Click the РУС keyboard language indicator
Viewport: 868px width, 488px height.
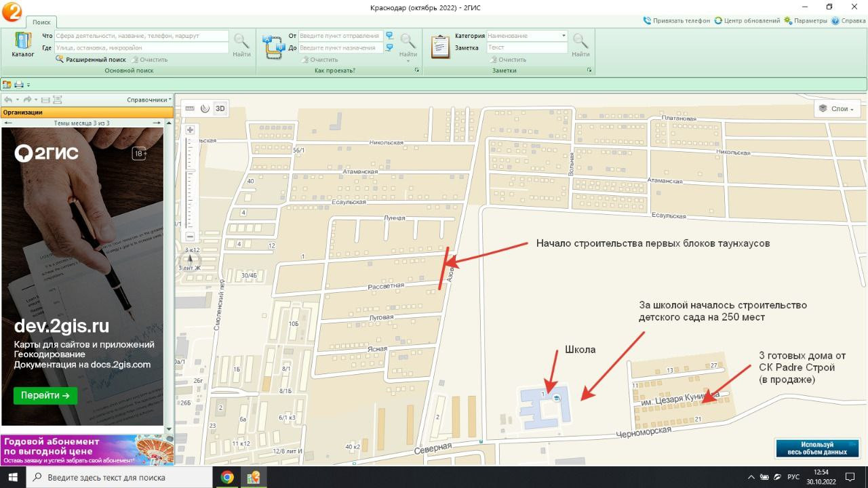793,477
